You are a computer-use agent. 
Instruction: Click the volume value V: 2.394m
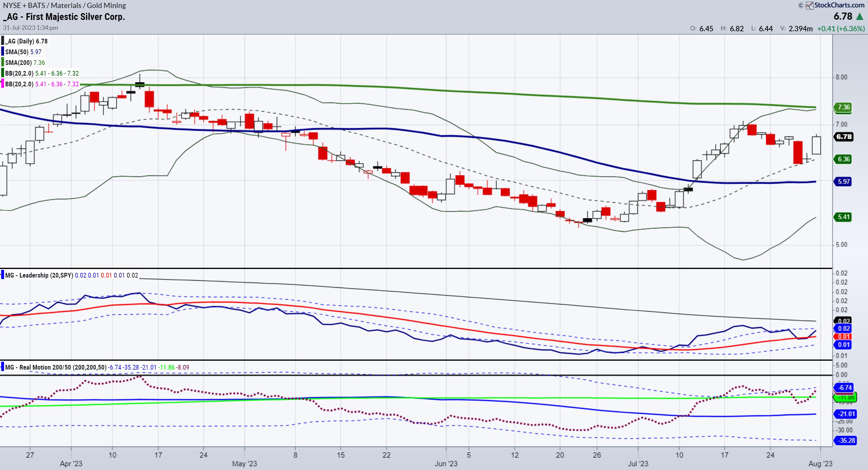click(x=796, y=29)
